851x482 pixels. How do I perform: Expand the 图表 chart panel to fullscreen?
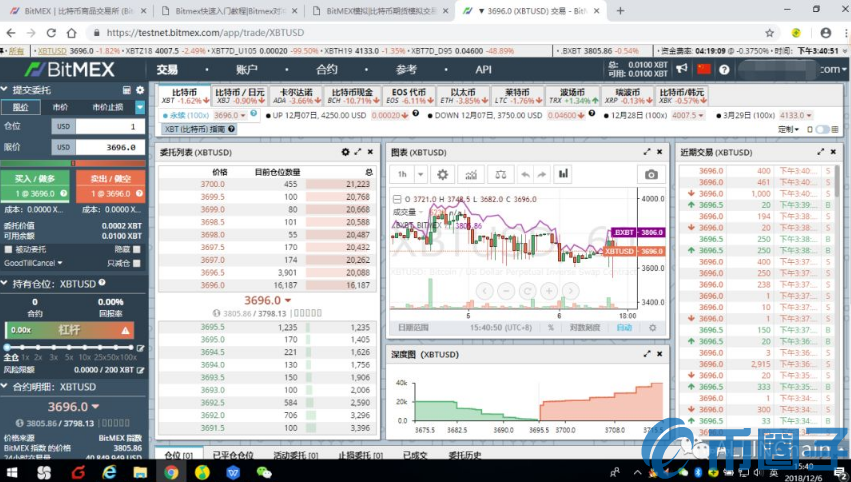pyautogui.click(x=647, y=152)
